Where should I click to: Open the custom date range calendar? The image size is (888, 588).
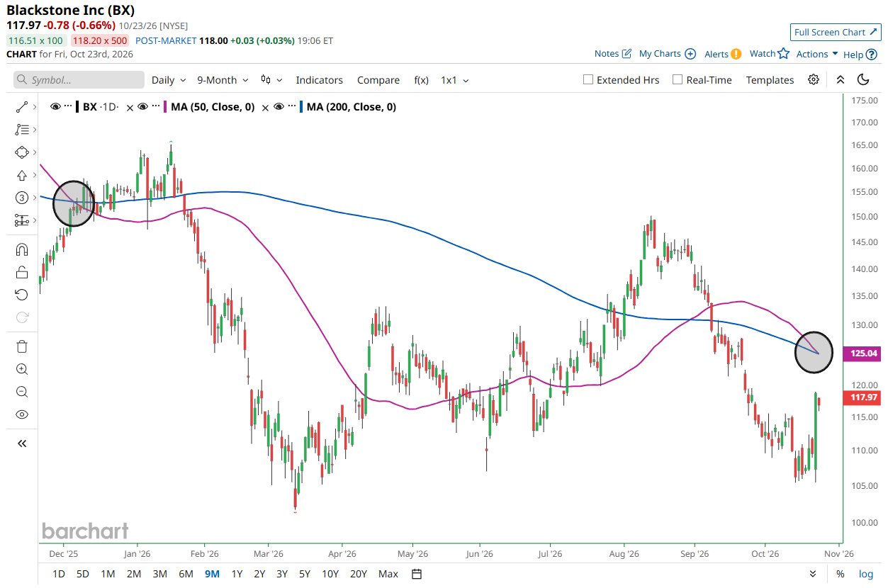(417, 574)
